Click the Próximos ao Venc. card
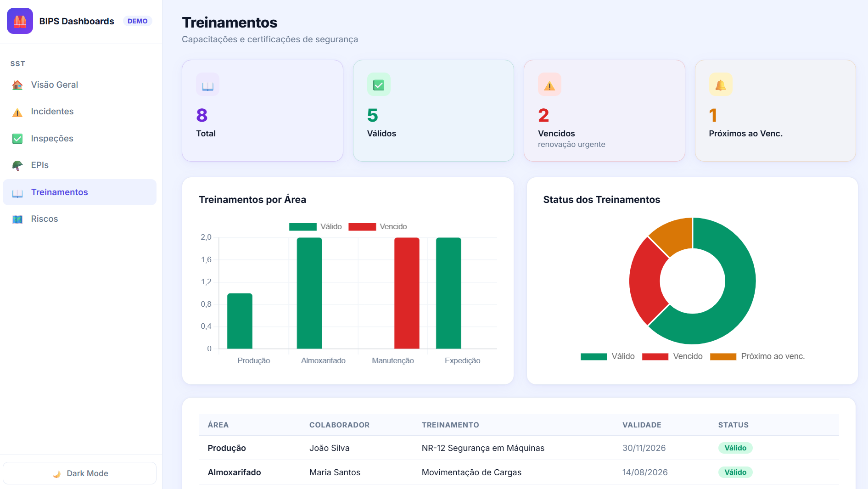Image resolution: width=868 pixels, height=489 pixels. pos(775,111)
